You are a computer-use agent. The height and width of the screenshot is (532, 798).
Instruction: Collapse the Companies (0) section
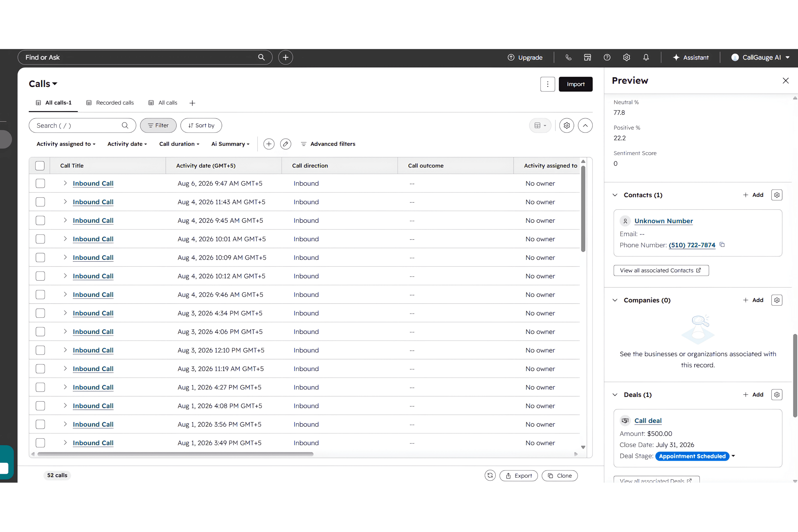click(615, 300)
